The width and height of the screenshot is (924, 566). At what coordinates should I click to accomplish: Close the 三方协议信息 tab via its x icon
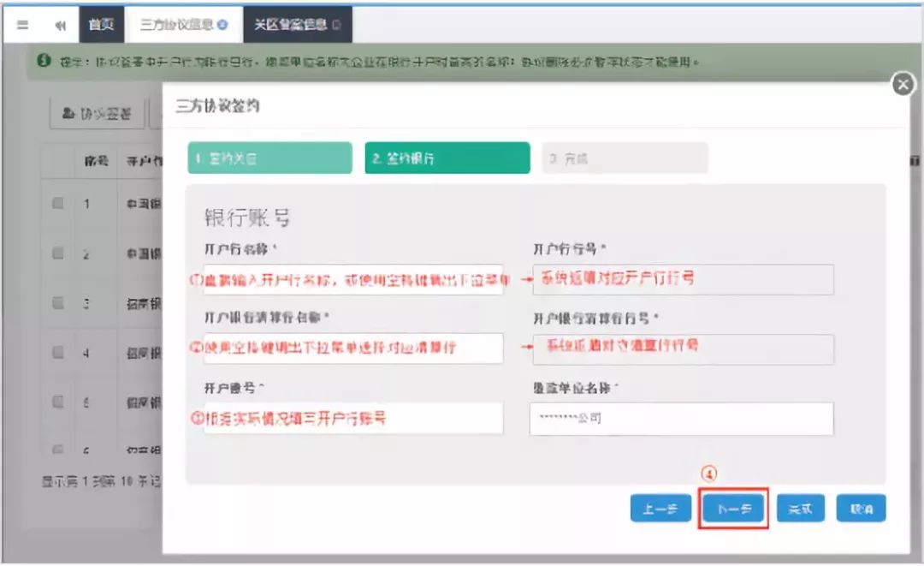(222, 25)
